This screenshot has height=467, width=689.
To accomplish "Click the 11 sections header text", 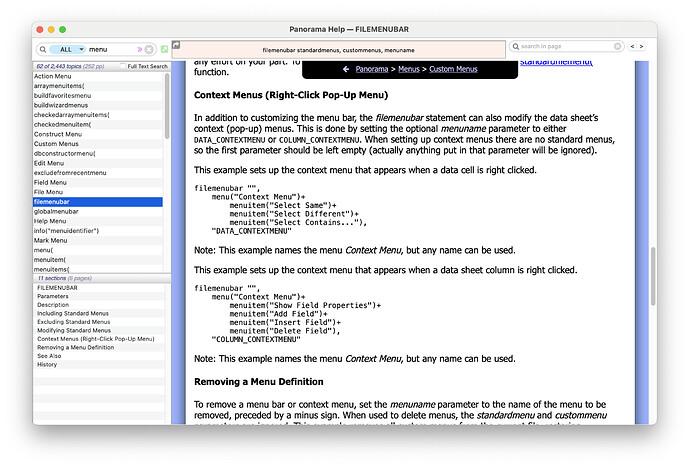I will [65, 279].
